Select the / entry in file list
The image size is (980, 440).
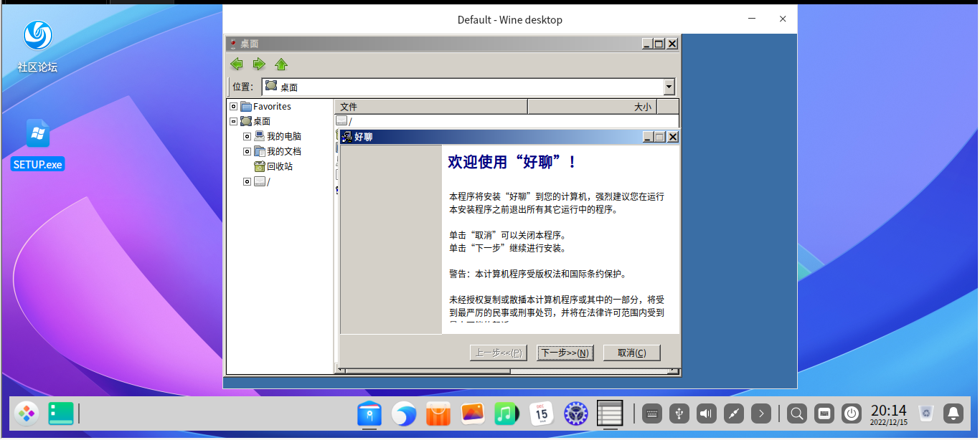(344, 121)
